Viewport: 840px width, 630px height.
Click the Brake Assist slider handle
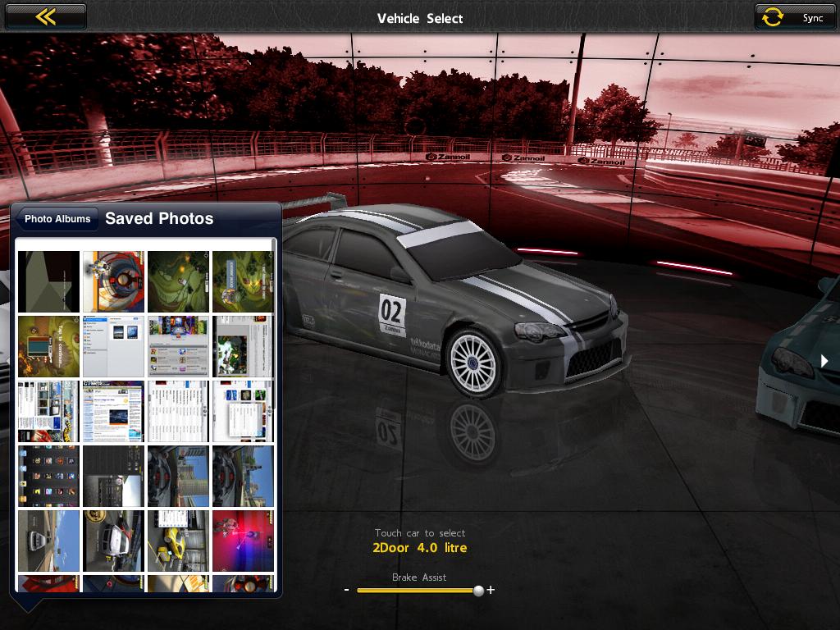pos(478,590)
